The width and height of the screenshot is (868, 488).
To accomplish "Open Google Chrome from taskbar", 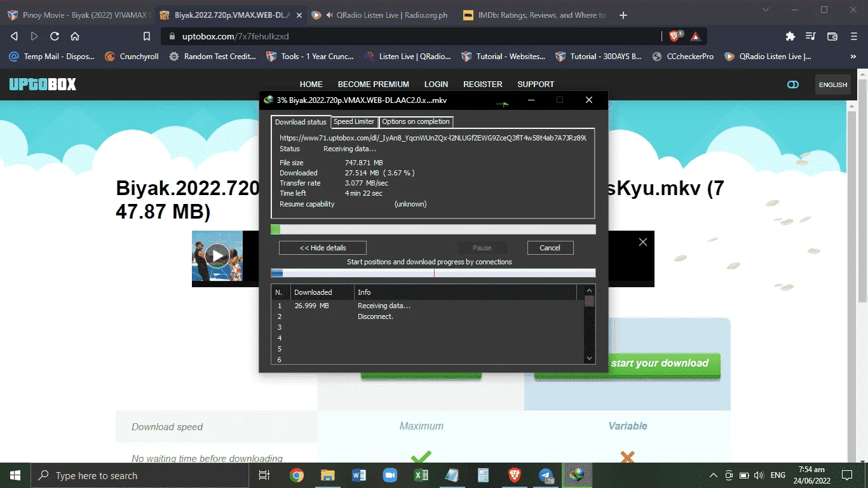I will (x=296, y=475).
